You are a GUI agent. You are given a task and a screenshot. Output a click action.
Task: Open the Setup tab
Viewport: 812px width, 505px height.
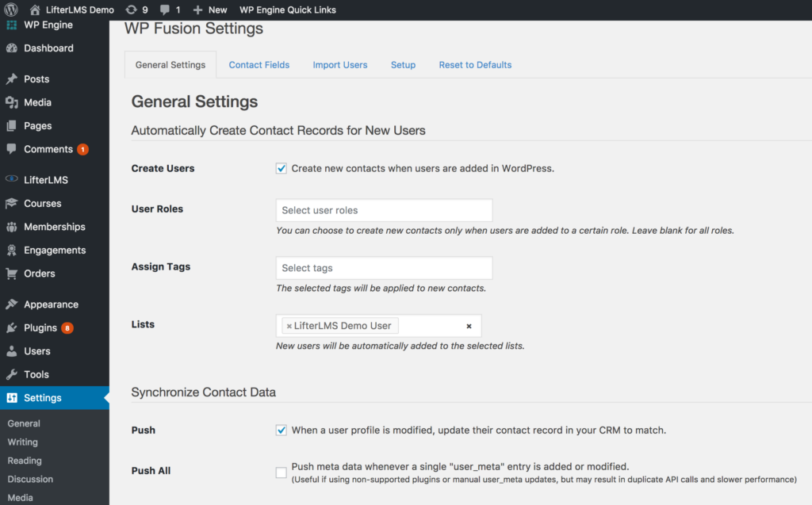click(403, 65)
